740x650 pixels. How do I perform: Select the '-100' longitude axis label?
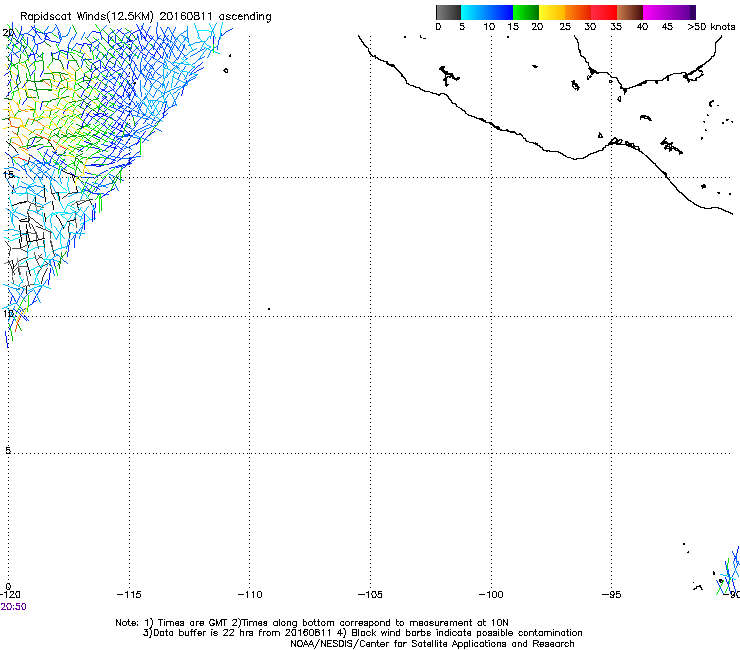click(x=491, y=595)
